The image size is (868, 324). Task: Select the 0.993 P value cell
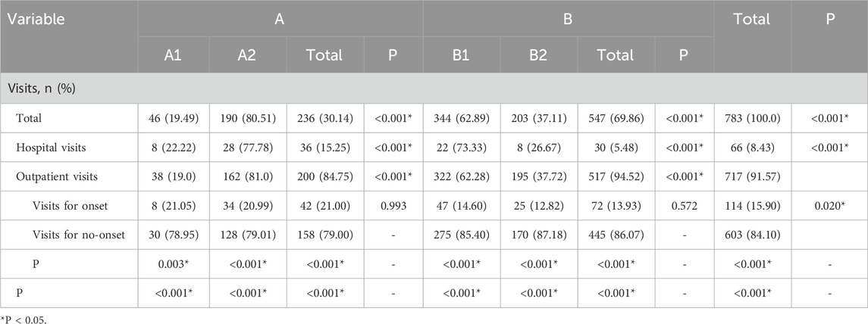393,205
